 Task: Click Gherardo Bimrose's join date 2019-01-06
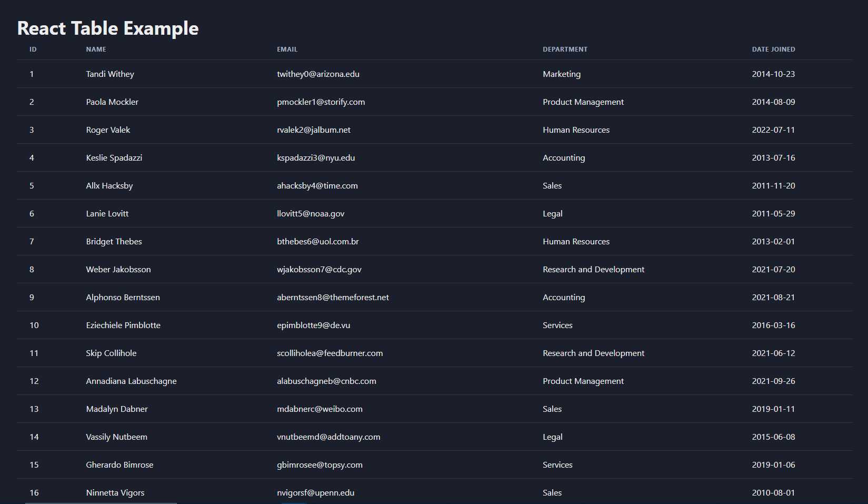tap(773, 465)
